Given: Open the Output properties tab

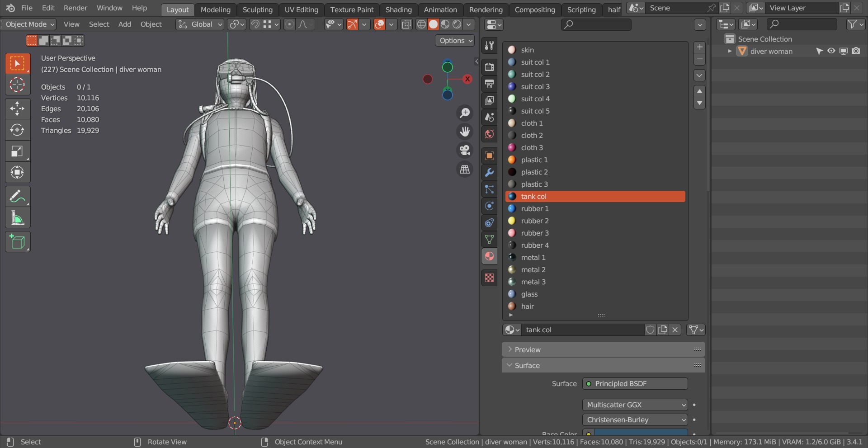Looking at the screenshot, I should pyautogui.click(x=489, y=84).
